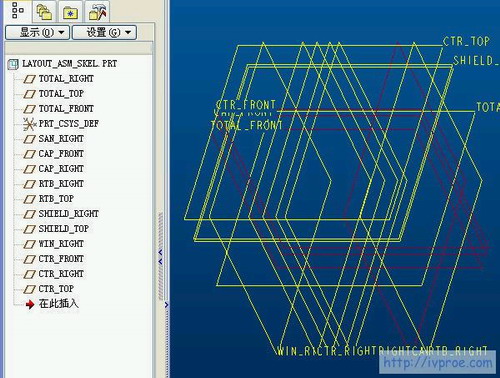Click the red insert-here arrow icon
The height and width of the screenshot is (378, 500).
tap(30, 304)
